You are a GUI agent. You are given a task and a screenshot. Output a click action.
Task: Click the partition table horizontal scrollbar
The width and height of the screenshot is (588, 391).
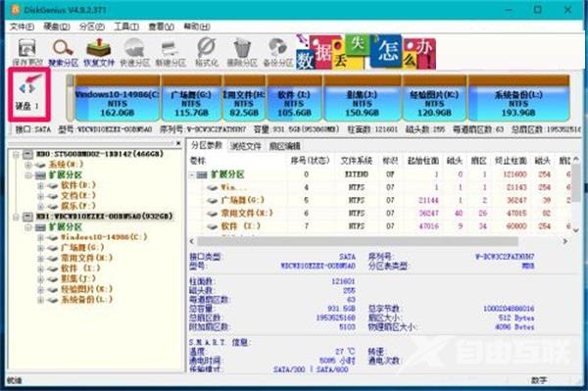(x=358, y=241)
